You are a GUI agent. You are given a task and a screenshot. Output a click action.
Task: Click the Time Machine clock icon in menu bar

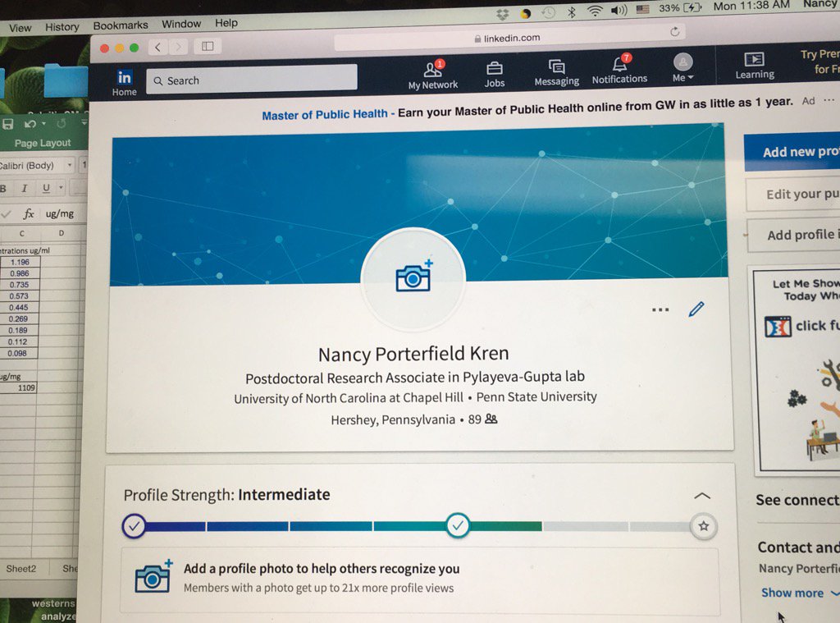coord(547,13)
